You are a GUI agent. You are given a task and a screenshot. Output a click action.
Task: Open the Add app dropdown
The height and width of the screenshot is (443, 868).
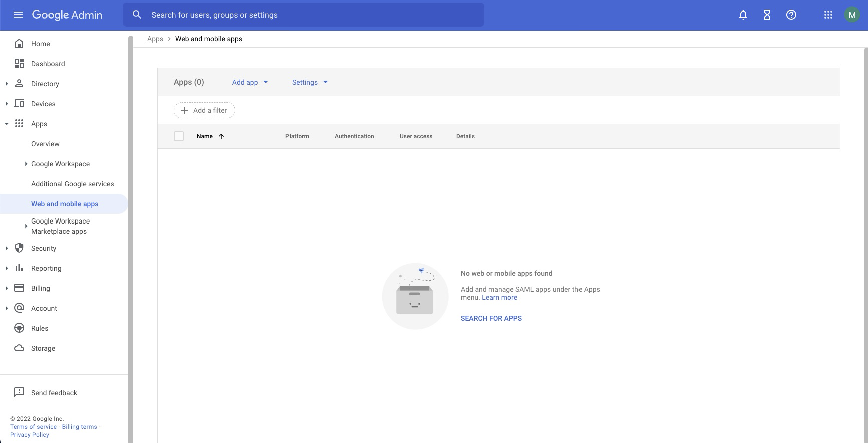pos(250,82)
